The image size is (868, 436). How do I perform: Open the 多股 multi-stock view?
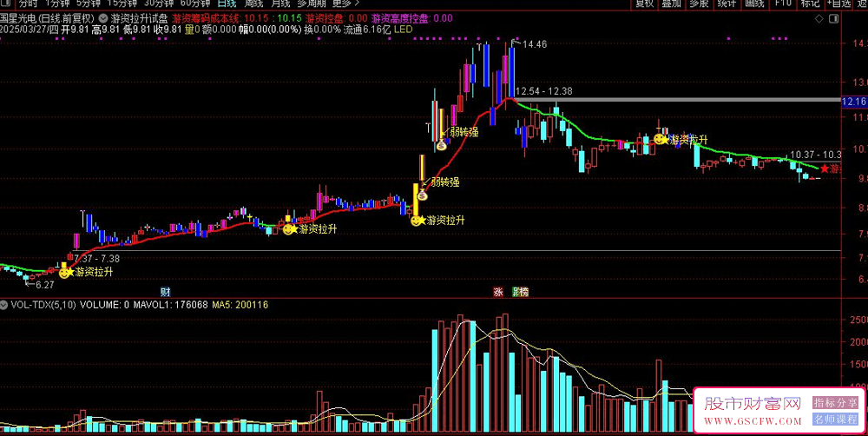[699, 3]
